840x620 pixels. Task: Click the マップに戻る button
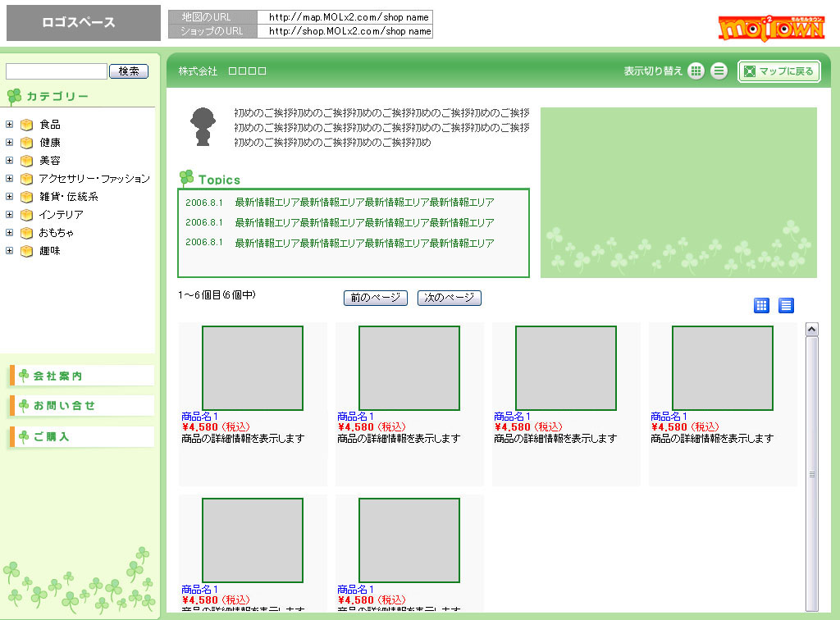tap(779, 71)
